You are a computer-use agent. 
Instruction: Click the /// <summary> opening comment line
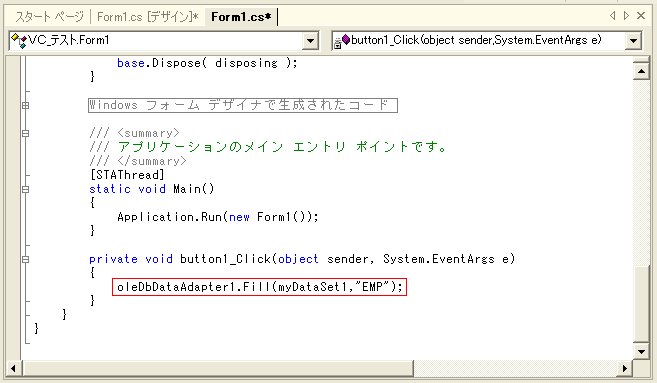click(134, 133)
